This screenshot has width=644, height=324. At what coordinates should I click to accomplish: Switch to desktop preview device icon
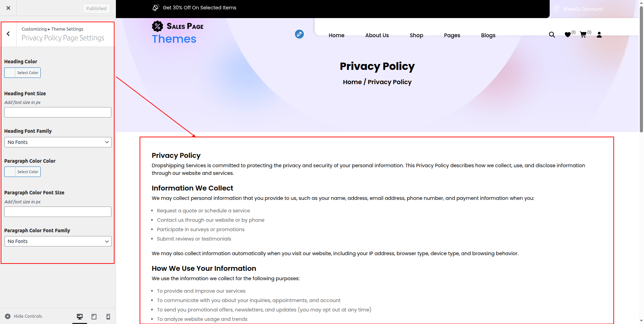tap(80, 316)
